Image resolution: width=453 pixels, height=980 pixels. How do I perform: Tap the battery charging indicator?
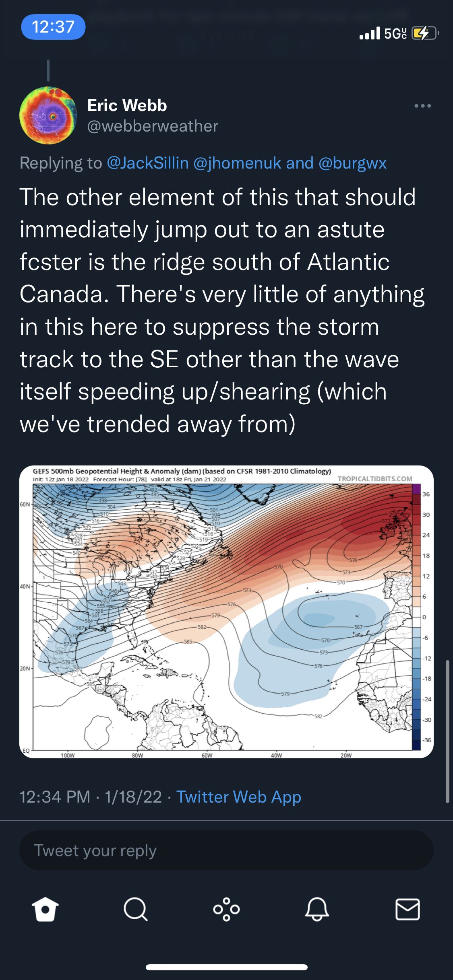[x=425, y=33]
